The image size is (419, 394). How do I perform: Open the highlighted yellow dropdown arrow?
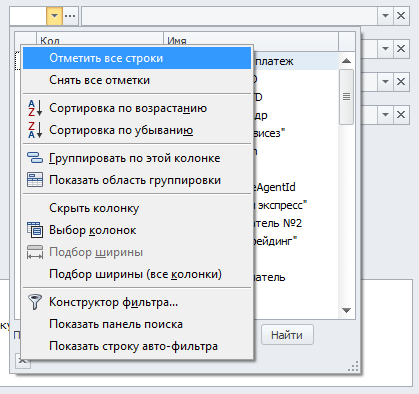tap(54, 16)
